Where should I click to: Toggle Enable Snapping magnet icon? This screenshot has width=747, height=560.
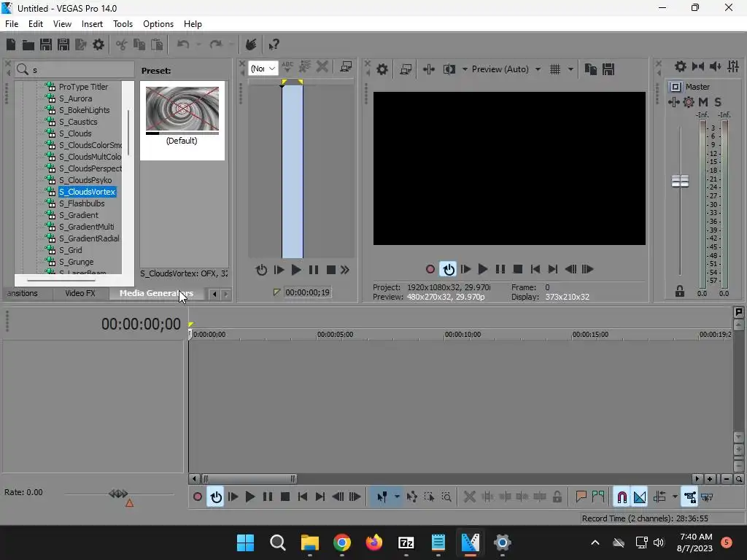point(622,497)
